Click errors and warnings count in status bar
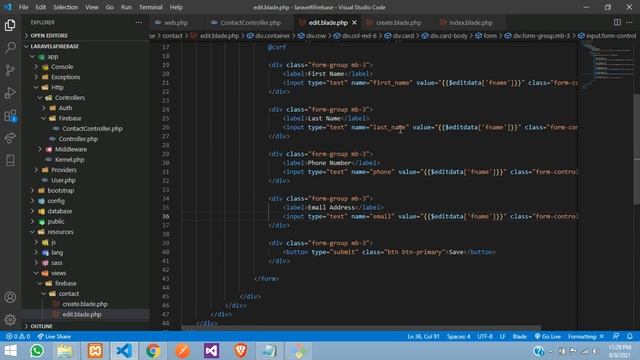Screen dimensions: 640x360 18,336
